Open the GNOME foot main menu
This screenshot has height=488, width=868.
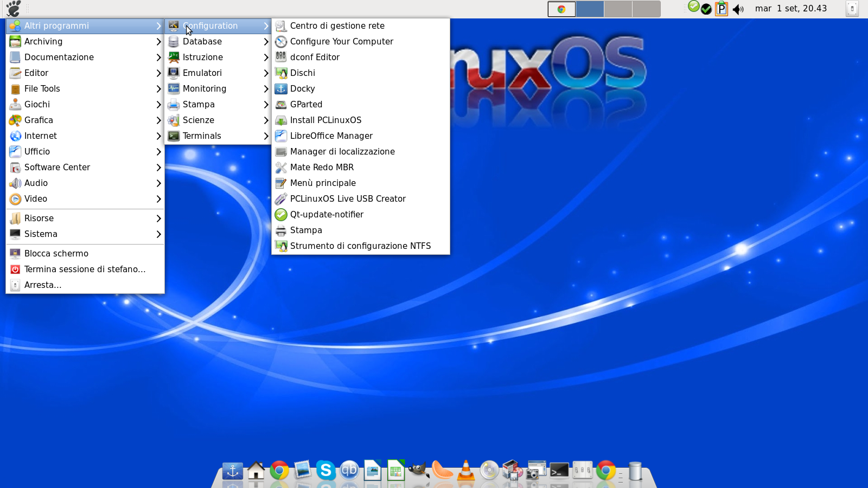click(x=13, y=9)
